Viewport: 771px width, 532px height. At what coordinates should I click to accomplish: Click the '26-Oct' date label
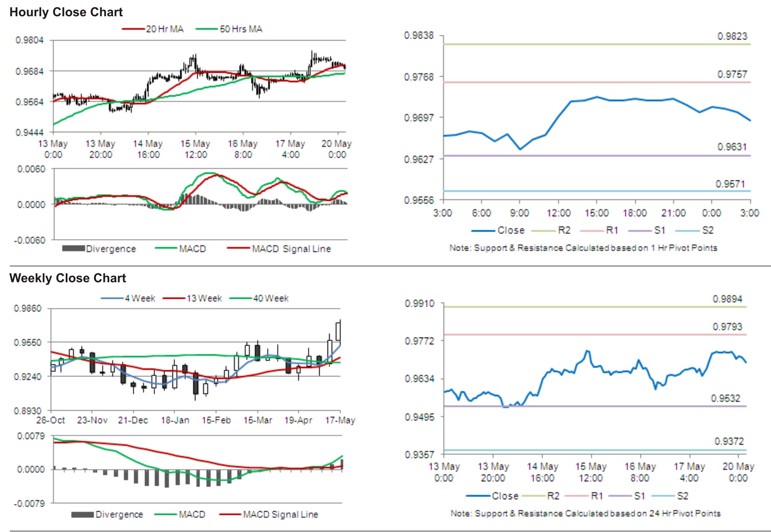pos(51,420)
